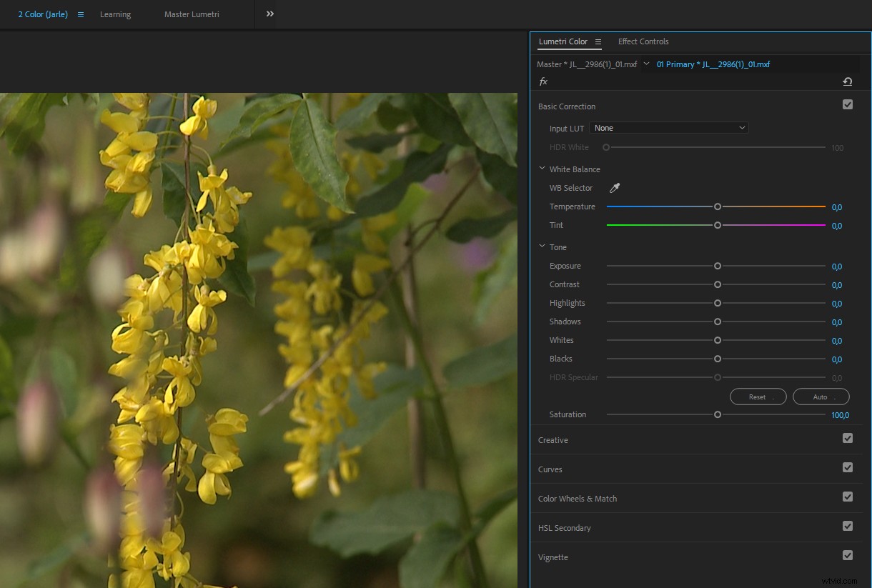Collapse the Tone section
Screen dimensions: 872x588
[x=542, y=246]
